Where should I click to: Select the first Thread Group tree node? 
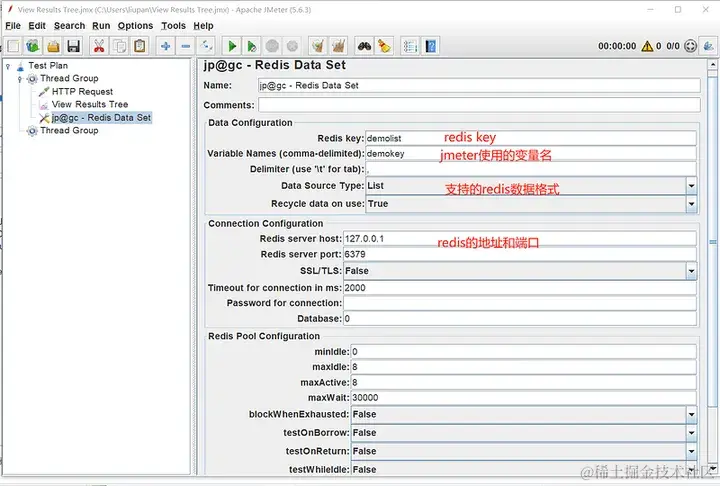click(69, 79)
